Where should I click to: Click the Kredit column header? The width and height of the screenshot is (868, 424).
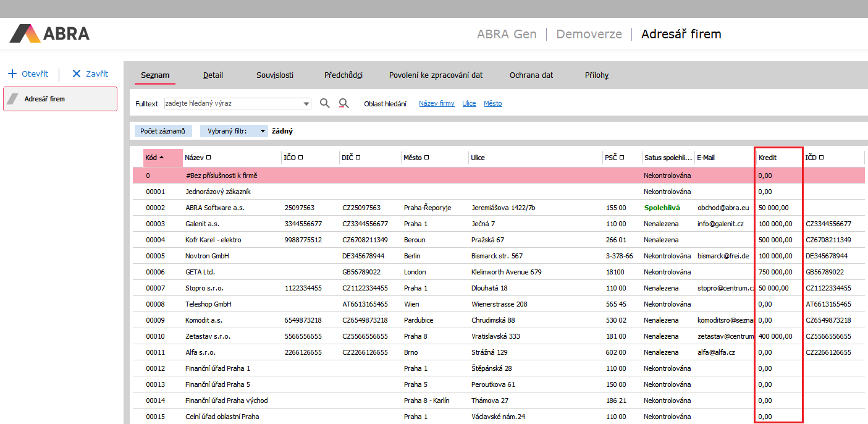point(767,158)
